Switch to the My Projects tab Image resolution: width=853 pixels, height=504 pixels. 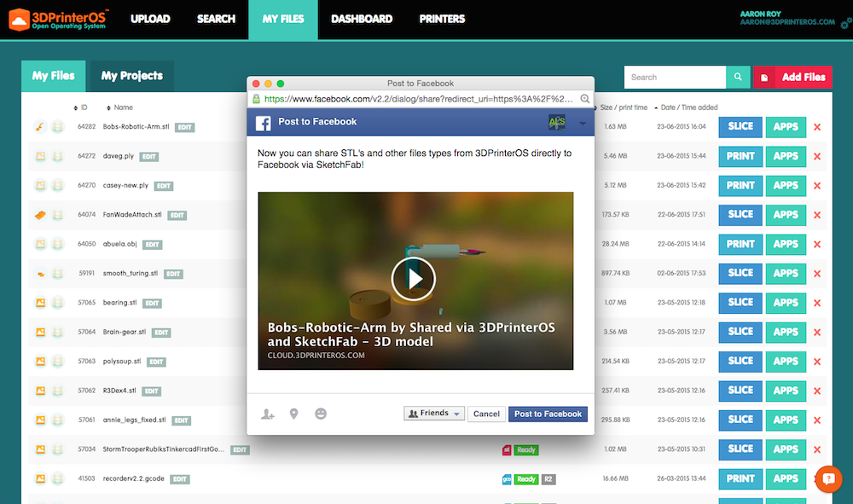tap(132, 76)
